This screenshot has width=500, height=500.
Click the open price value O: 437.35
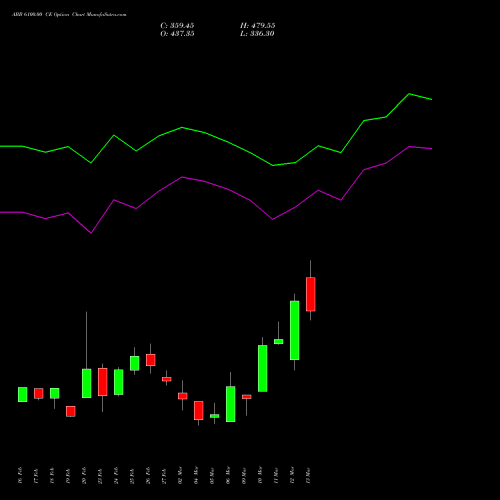click(x=177, y=34)
